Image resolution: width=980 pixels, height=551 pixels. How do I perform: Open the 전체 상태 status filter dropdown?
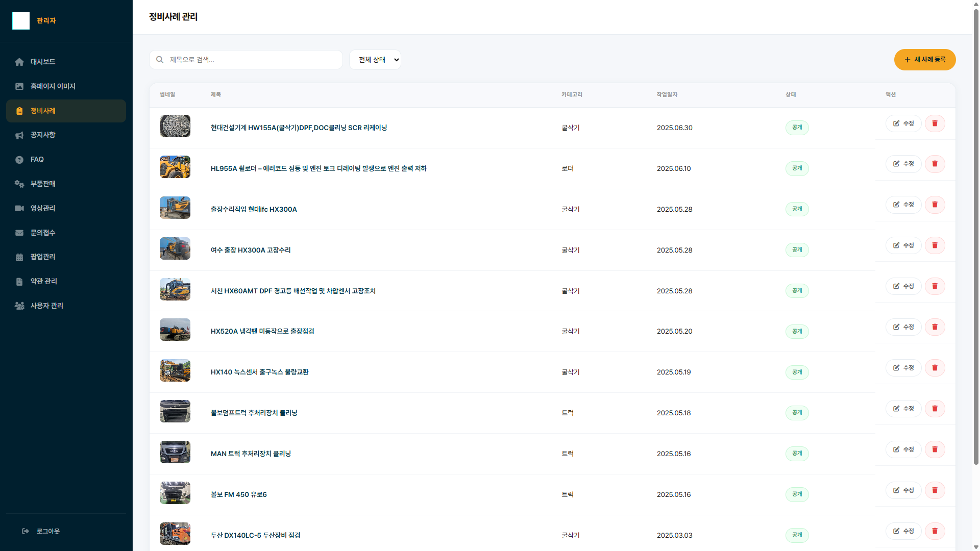375,60
